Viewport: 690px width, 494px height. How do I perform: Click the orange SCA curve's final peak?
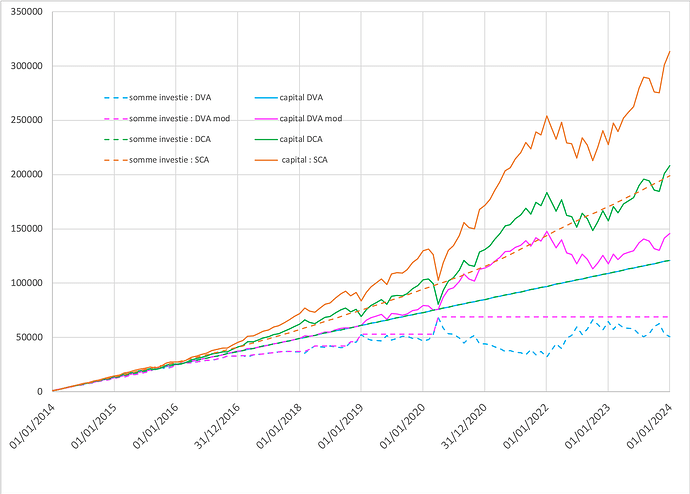669,51
